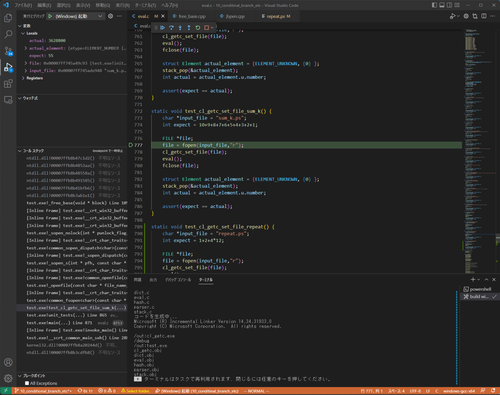The image size is (500, 395).
Task: Toggle bottom panel layout icon in title bar
Action: pos(442,5)
